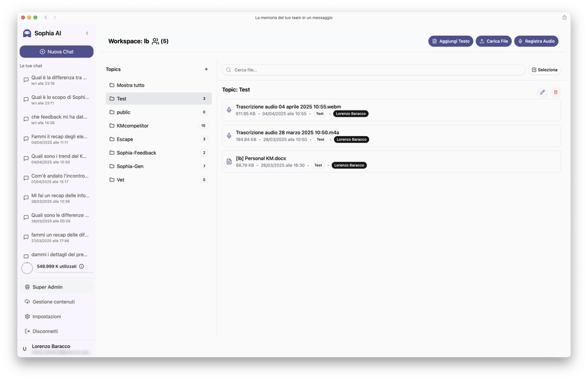588x380 pixels.
Task: Open chat 'Qual è lo scopo di Sophi...'
Action: 56,100
